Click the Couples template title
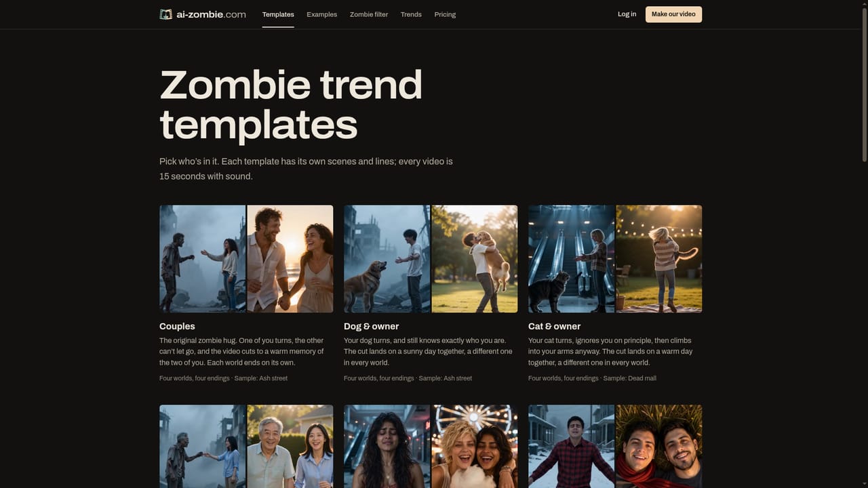868x488 pixels. point(177,326)
